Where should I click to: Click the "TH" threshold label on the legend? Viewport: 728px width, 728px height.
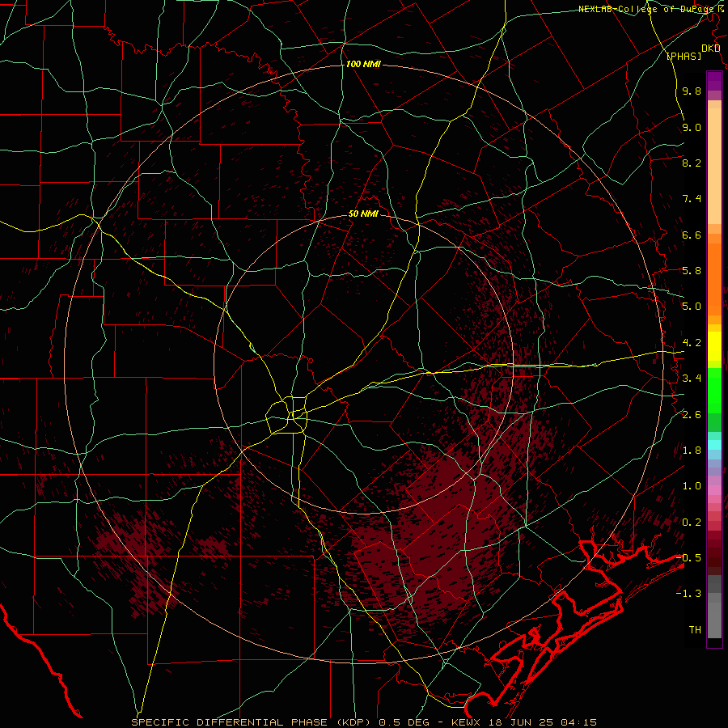(695, 630)
